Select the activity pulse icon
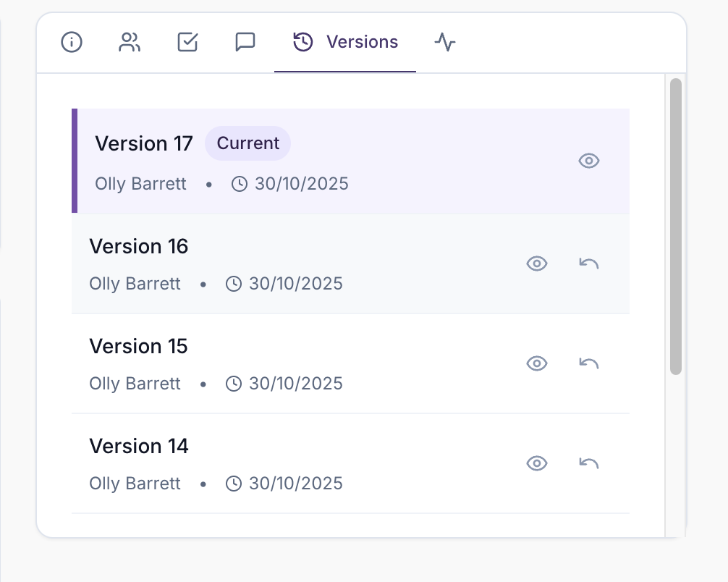This screenshot has height=582, width=728. (x=444, y=42)
